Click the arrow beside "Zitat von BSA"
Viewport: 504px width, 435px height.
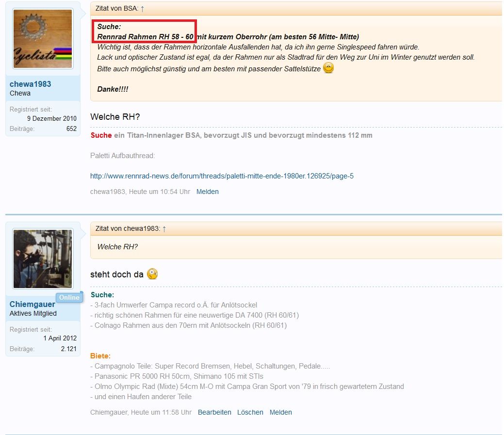click(x=142, y=9)
